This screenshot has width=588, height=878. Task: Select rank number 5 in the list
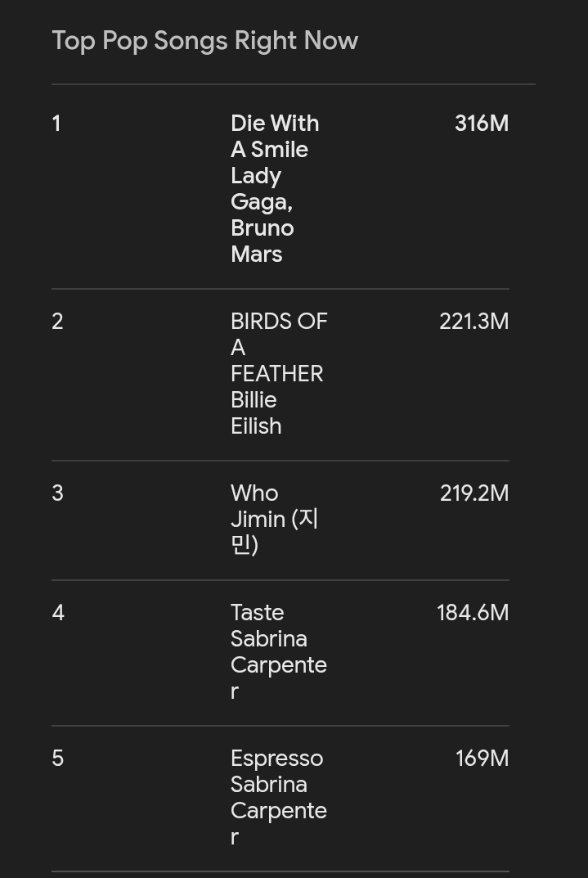click(x=57, y=759)
